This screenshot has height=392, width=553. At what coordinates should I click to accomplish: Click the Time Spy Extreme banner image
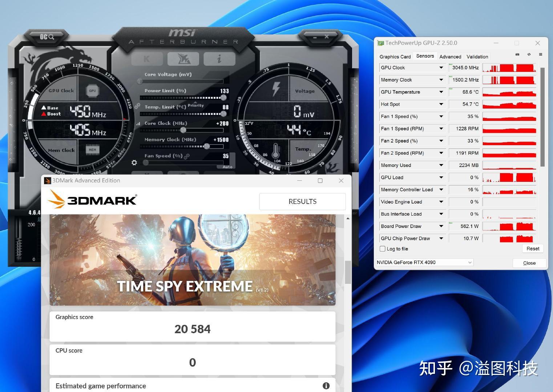click(x=193, y=260)
